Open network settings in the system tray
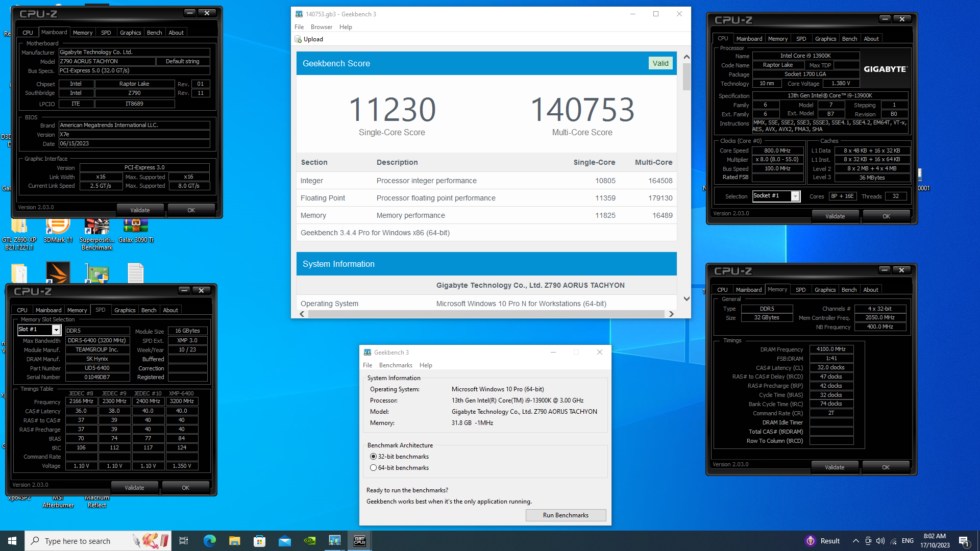The width and height of the screenshot is (980, 551). [x=894, y=541]
